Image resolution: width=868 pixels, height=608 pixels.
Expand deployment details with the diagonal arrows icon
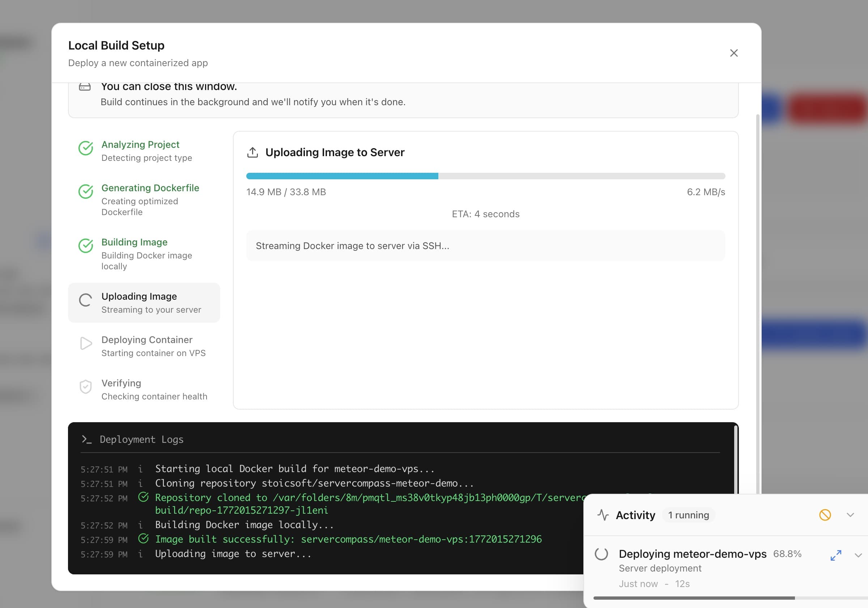(x=836, y=555)
